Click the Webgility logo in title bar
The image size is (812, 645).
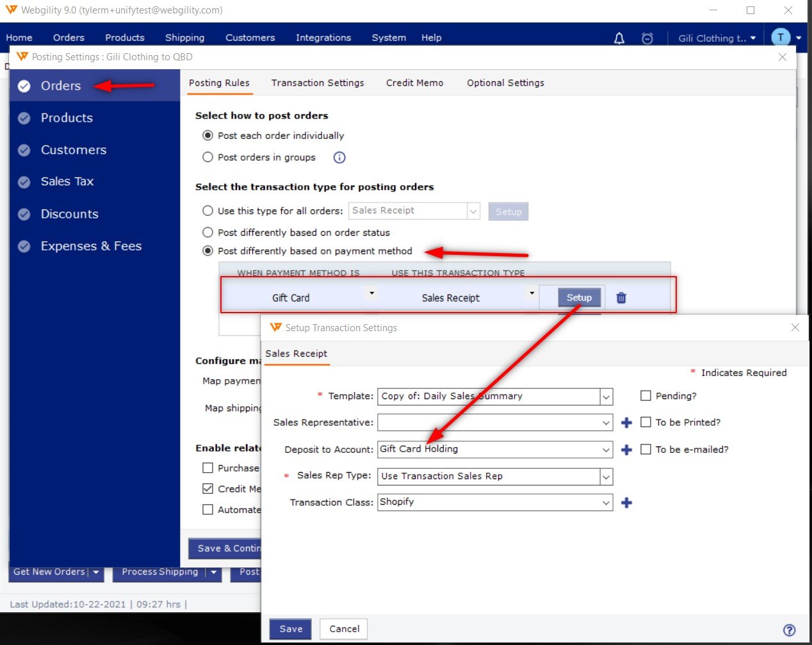(x=11, y=10)
